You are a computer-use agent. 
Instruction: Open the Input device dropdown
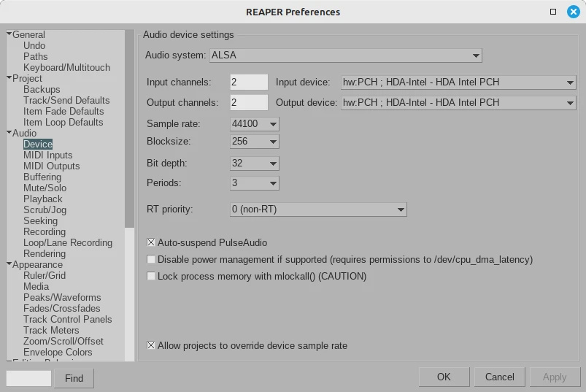[x=458, y=82]
